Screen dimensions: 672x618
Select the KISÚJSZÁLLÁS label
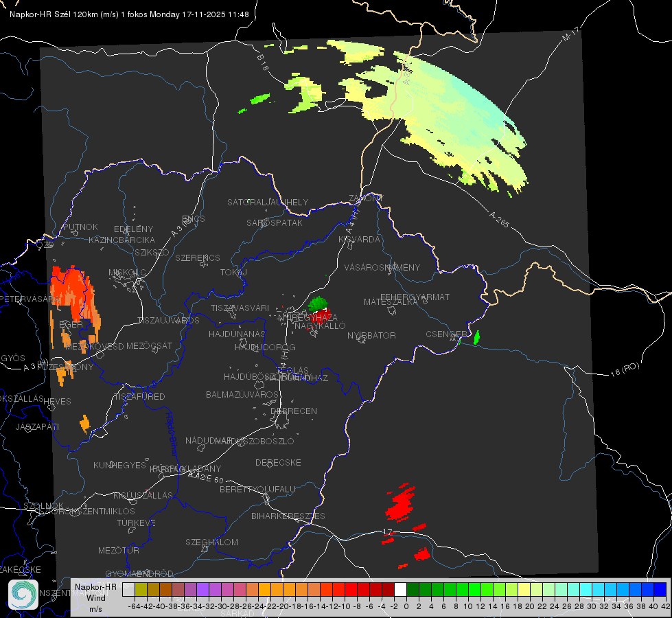coord(143,495)
